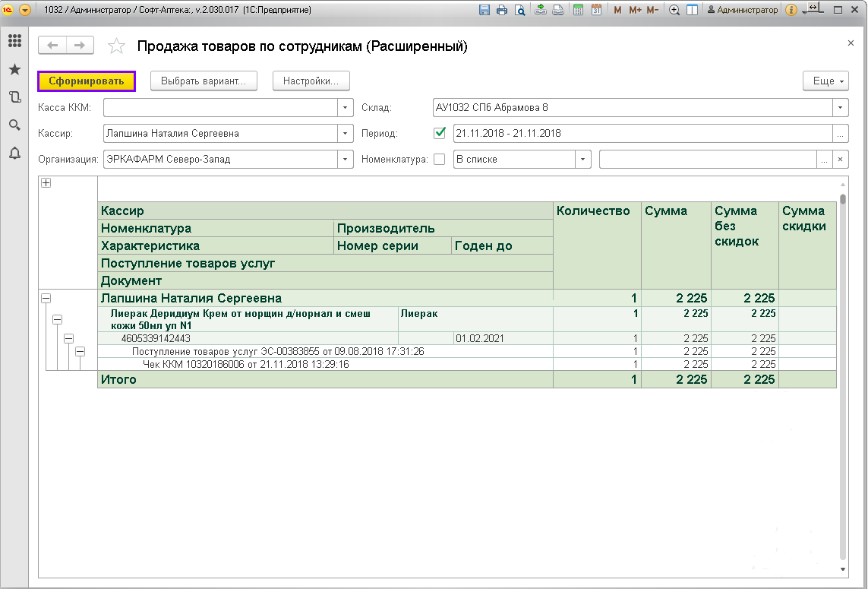
Task: Open Favorites star in the left sidebar
Action: 14,69
